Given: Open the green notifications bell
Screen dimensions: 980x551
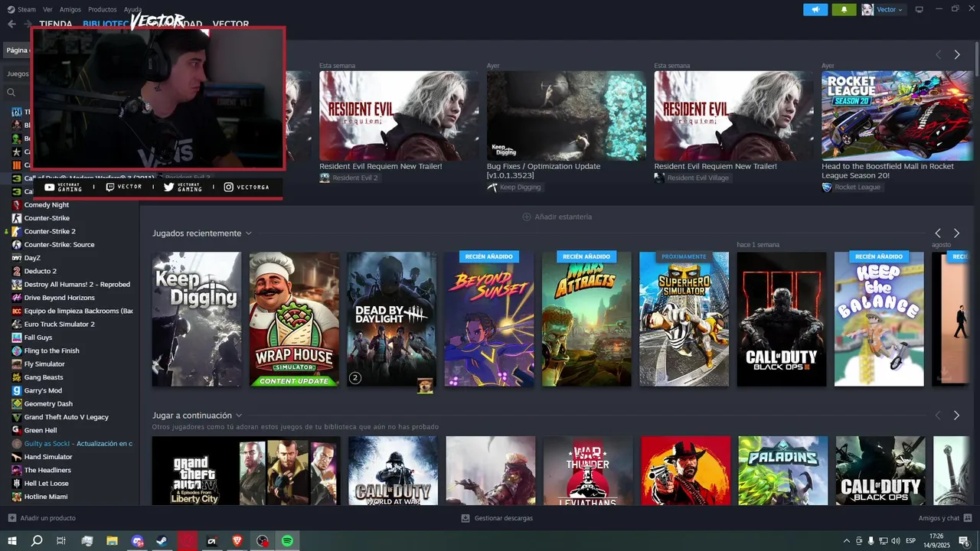Looking at the screenshot, I should [844, 9].
